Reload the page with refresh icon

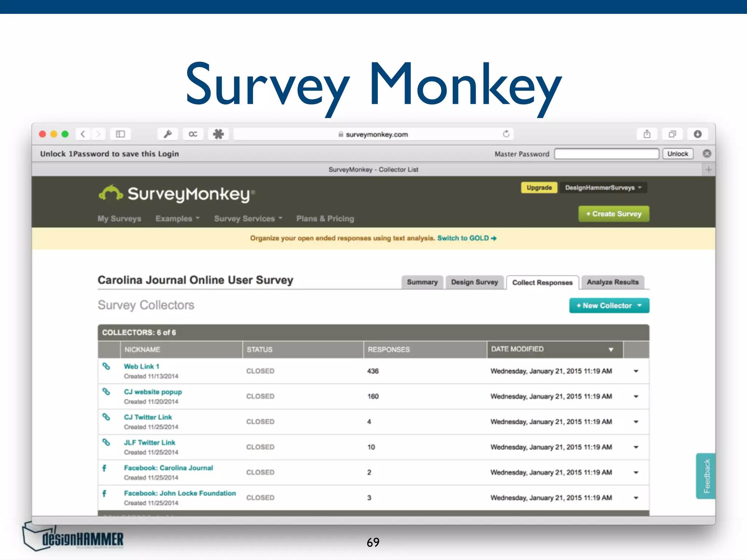[x=506, y=134]
